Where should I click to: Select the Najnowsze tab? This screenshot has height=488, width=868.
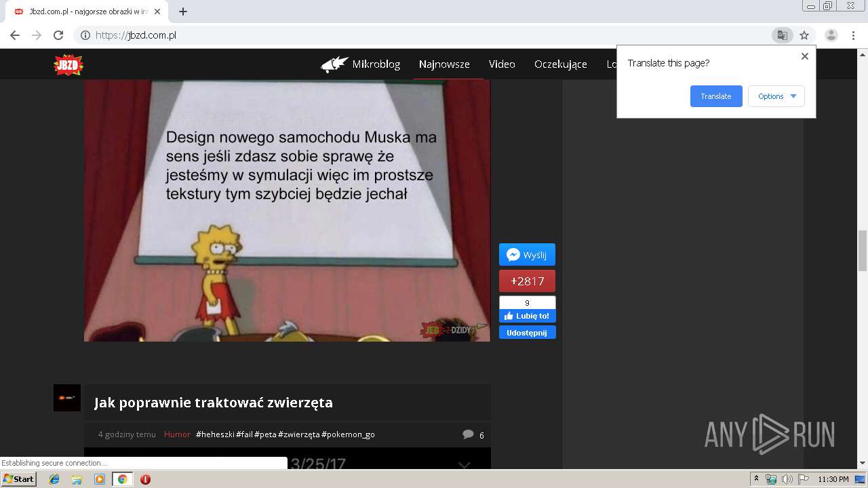pyautogui.click(x=444, y=64)
